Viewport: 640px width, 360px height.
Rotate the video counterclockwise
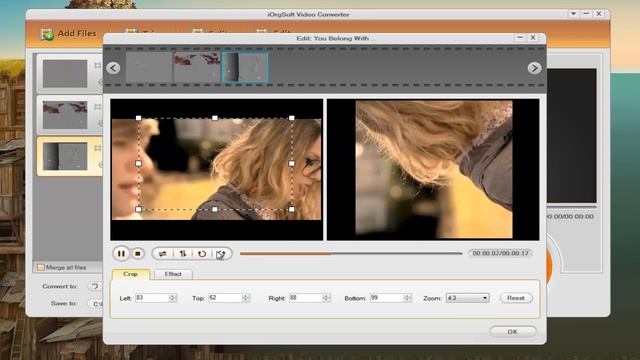point(202,253)
